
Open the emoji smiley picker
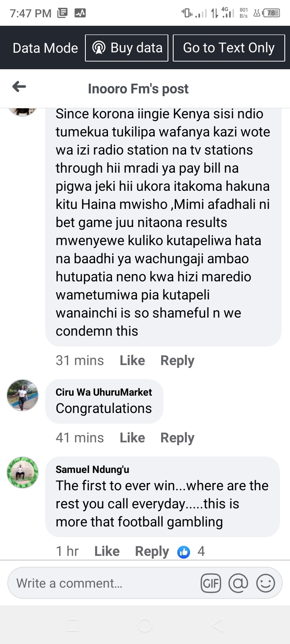pyautogui.click(x=265, y=583)
